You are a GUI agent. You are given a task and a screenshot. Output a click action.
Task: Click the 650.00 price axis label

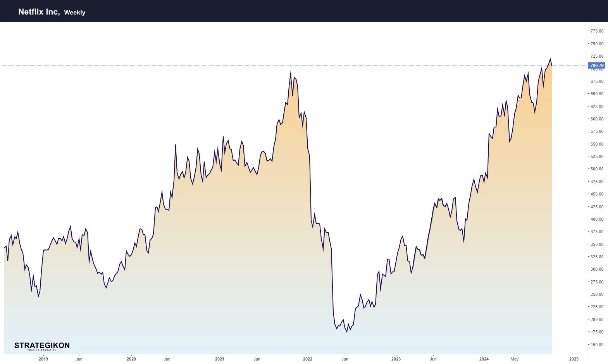[x=597, y=94]
